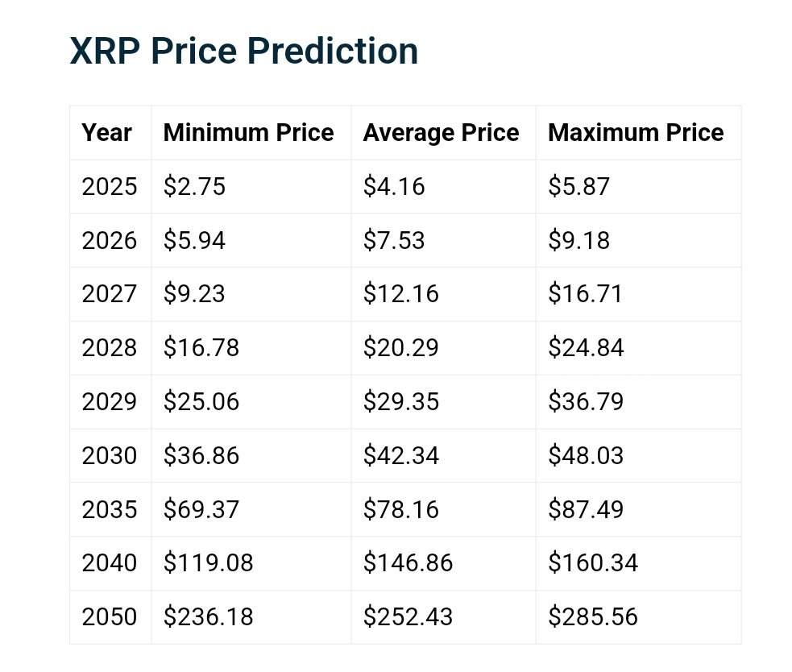Click the $119.08 minimum price cell
Image resolution: width=792 pixels, height=672 pixels.
(208, 562)
